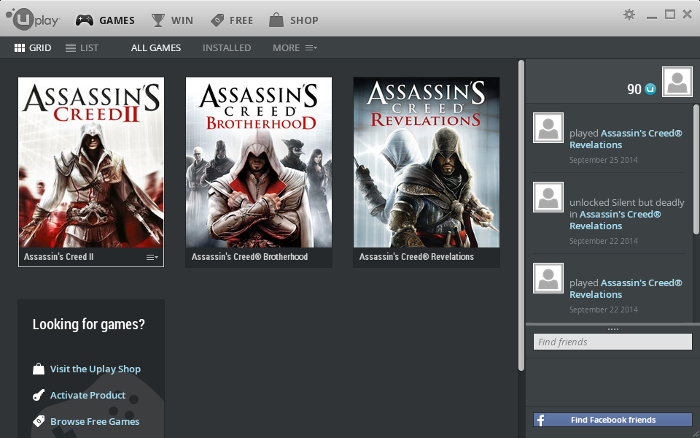Screen dimensions: 700x438
Task: Select the ALL GAMES filter
Action: pos(156,48)
